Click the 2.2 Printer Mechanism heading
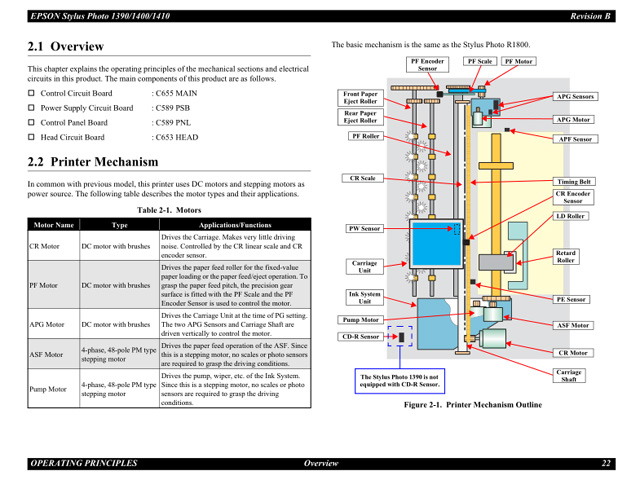Viewport: 640px width, 480px height. point(92,161)
